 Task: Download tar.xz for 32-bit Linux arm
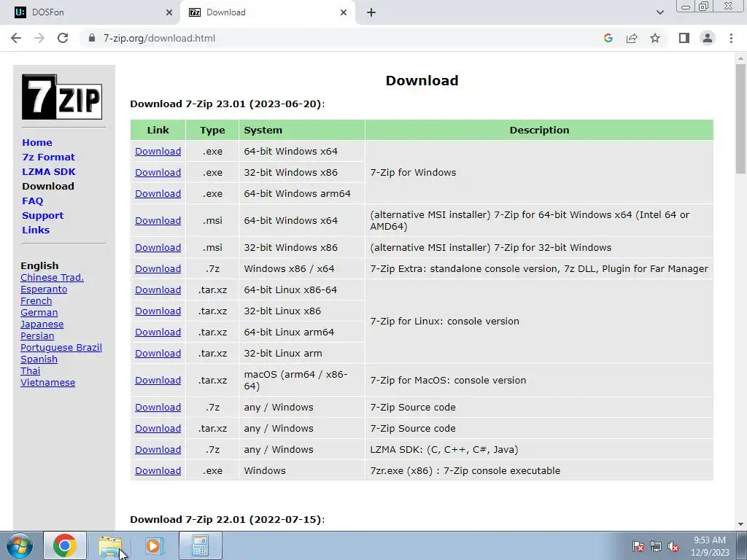click(x=158, y=354)
